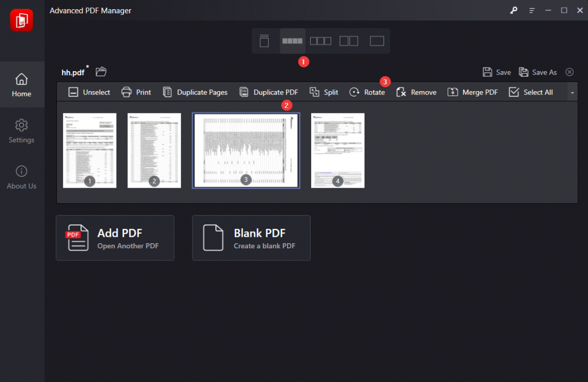Image resolution: width=588 pixels, height=382 pixels.
Task: Go to the Home section
Action: 22,84
